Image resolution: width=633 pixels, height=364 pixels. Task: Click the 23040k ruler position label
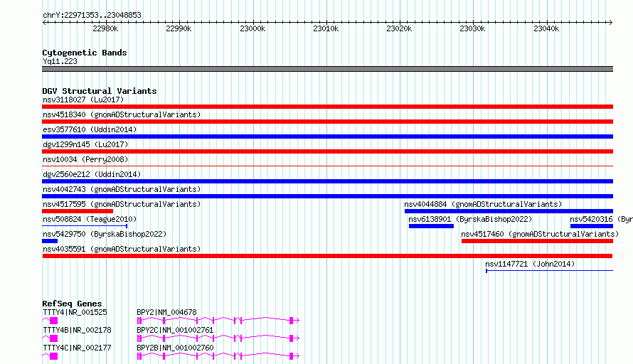click(x=546, y=28)
